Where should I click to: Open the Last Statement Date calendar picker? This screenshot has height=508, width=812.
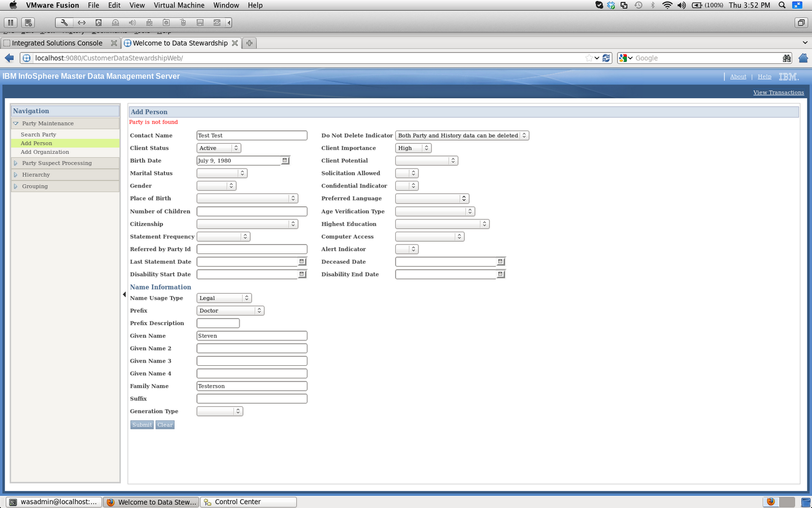point(301,261)
